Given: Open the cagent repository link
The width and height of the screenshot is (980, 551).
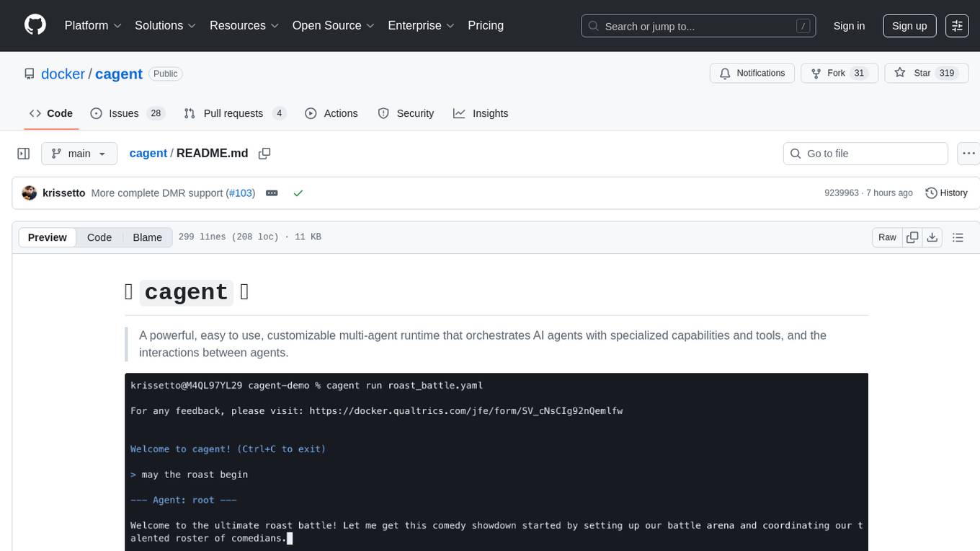Looking at the screenshot, I should click(119, 74).
